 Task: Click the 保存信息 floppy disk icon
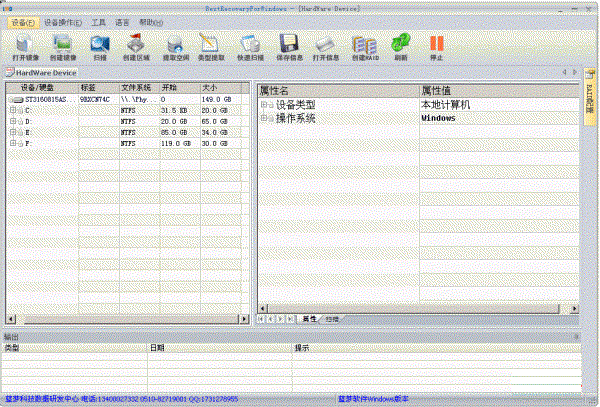(289, 43)
